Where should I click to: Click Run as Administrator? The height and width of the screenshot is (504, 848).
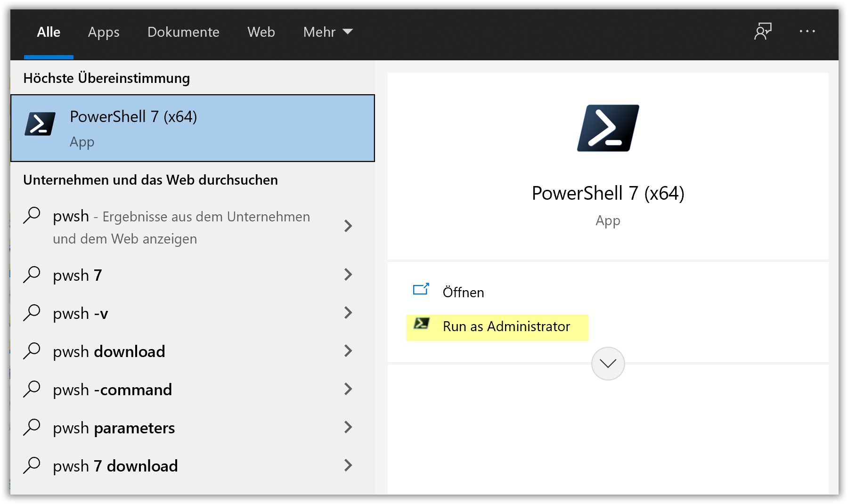click(x=505, y=326)
